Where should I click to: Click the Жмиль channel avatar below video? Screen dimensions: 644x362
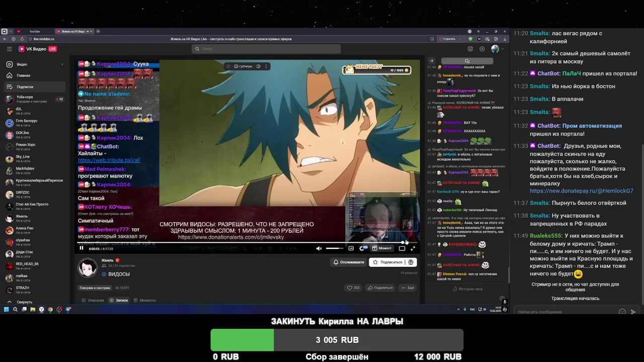88,267
